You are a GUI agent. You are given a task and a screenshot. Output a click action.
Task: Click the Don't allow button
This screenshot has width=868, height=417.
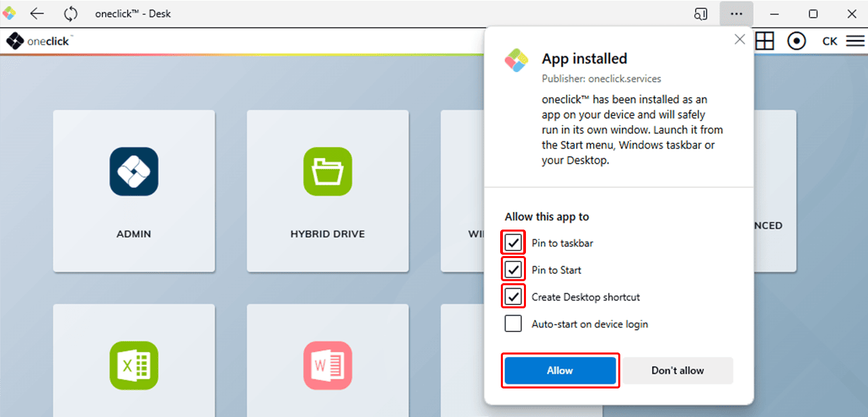pos(677,371)
